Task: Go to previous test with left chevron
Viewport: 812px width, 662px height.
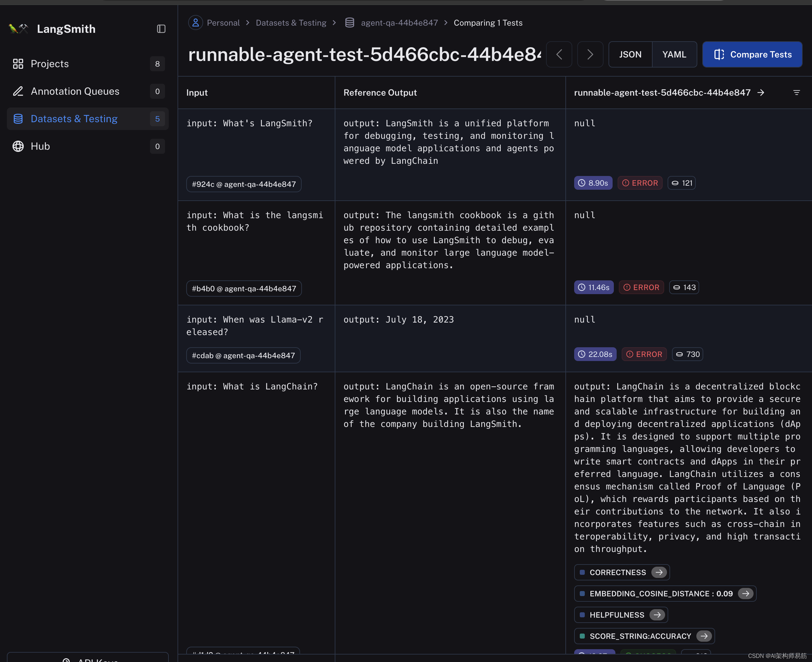Action: (x=559, y=54)
